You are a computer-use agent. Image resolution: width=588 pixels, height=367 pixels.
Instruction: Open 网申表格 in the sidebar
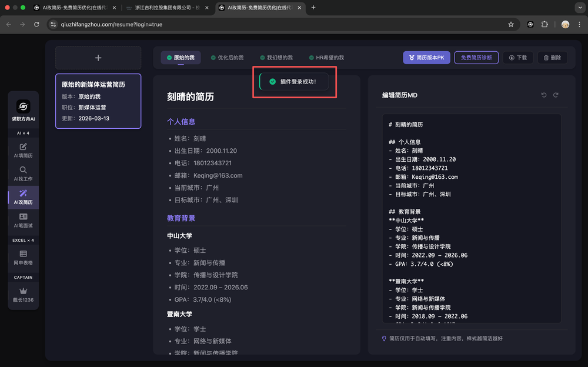(24, 257)
